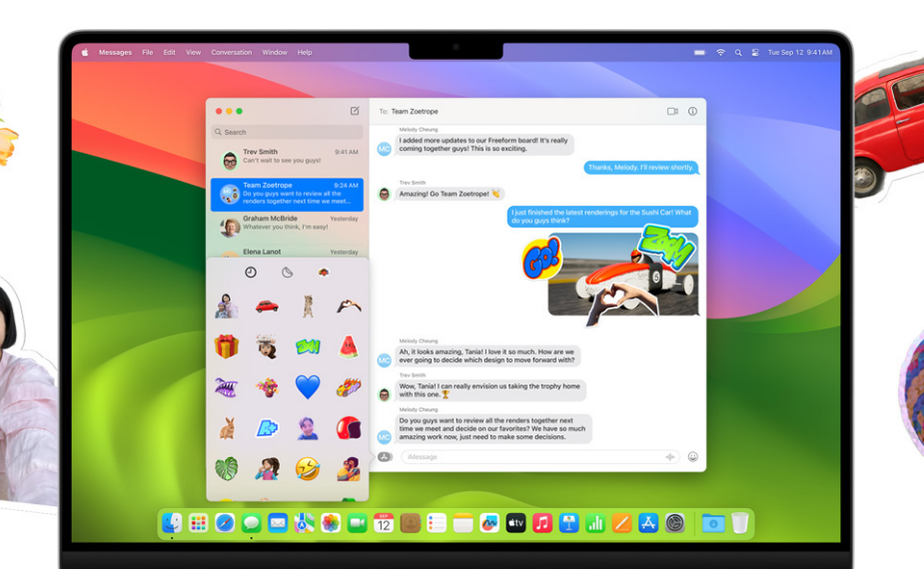Open the sushi car sticker pack tab
This screenshot has width=924, height=569.
coord(324,273)
